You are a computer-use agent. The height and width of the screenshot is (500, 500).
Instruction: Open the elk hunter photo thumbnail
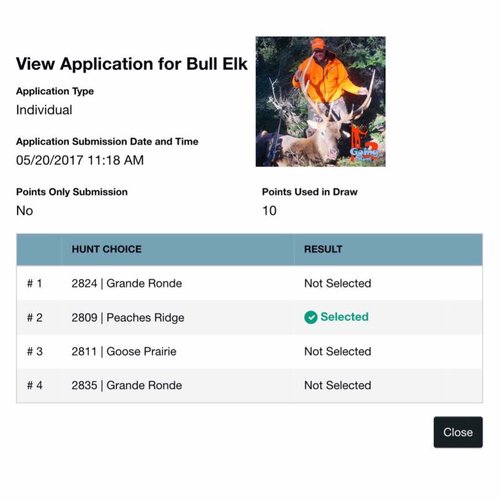pyautogui.click(x=321, y=101)
